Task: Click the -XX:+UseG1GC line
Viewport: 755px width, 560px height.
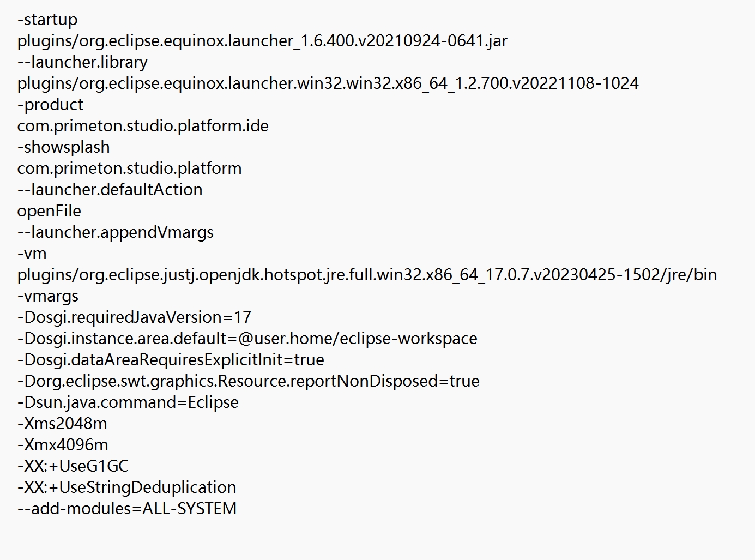Action: (x=73, y=466)
